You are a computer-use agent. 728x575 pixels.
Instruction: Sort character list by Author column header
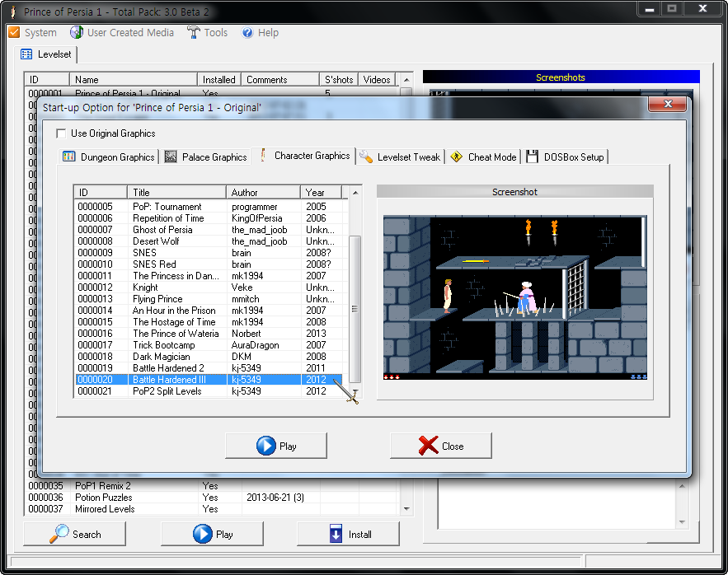[x=263, y=193]
